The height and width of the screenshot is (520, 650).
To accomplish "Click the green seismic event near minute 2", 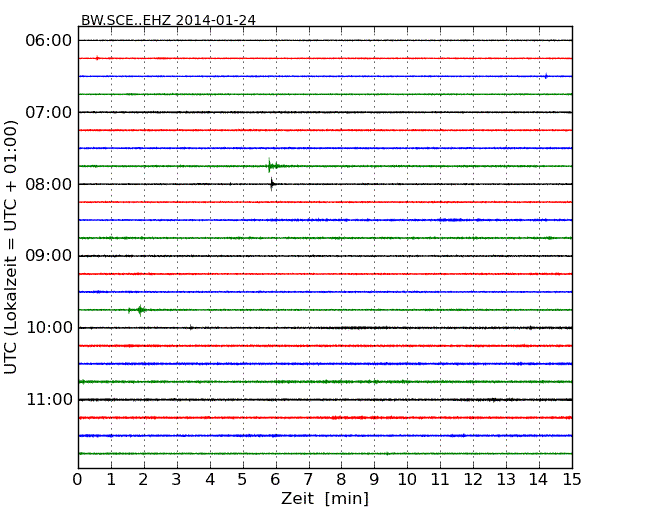I will pos(140,310).
